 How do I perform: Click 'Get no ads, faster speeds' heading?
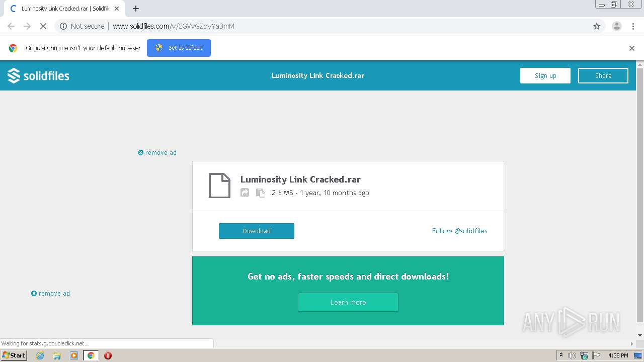tap(348, 277)
